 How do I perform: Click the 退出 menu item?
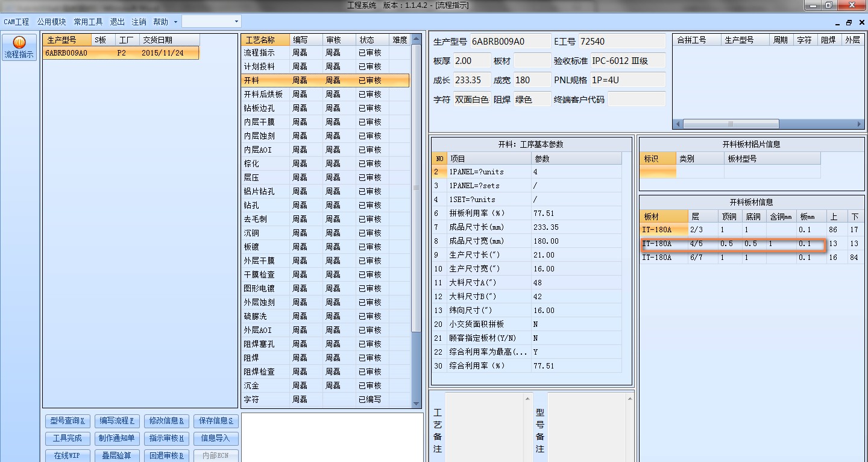click(117, 22)
